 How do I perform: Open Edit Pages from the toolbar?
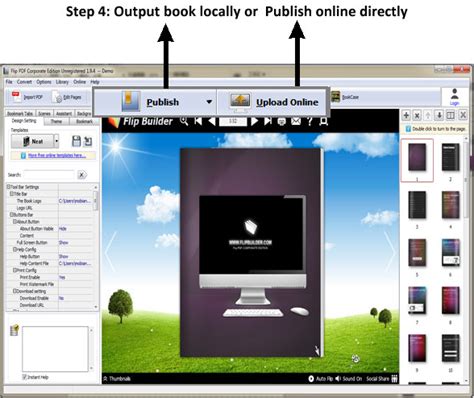tap(68, 97)
